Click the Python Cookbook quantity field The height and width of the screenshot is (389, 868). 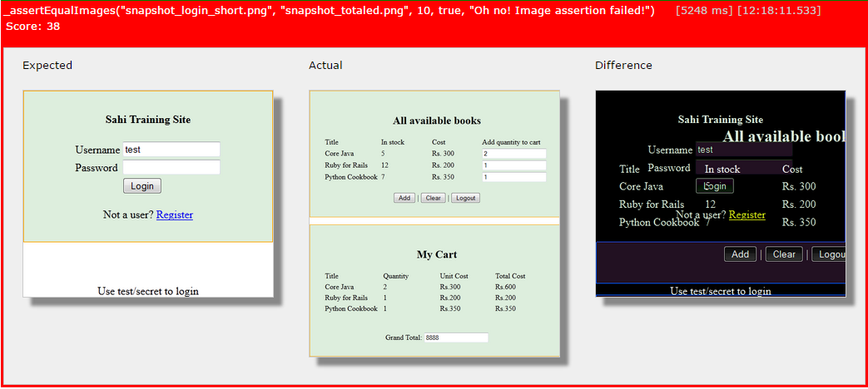click(513, 177)
